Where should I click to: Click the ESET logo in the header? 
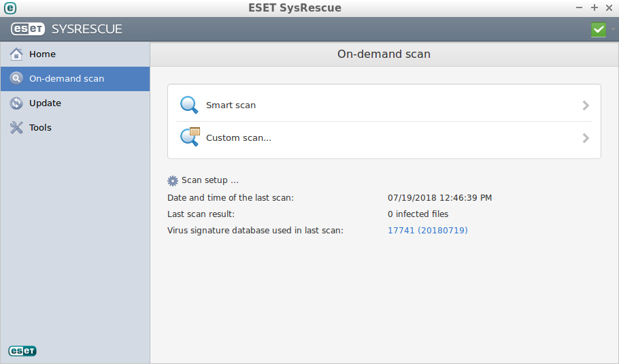click(28, 29)
